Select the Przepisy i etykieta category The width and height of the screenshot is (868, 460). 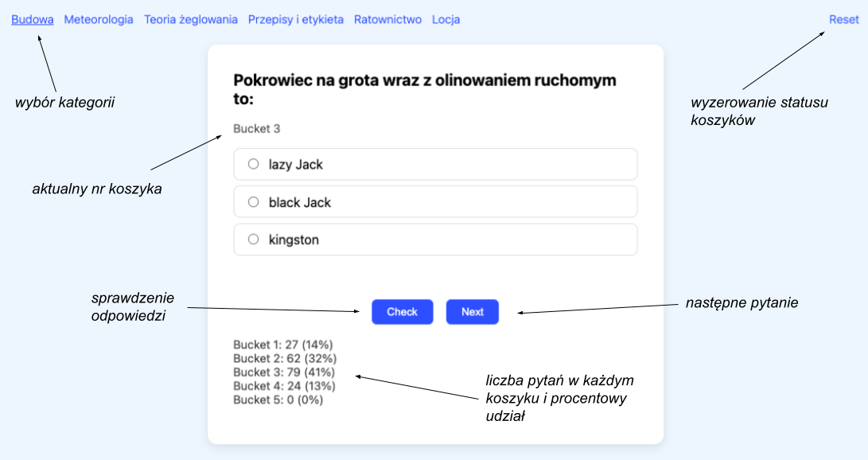[x=296, y=19]
